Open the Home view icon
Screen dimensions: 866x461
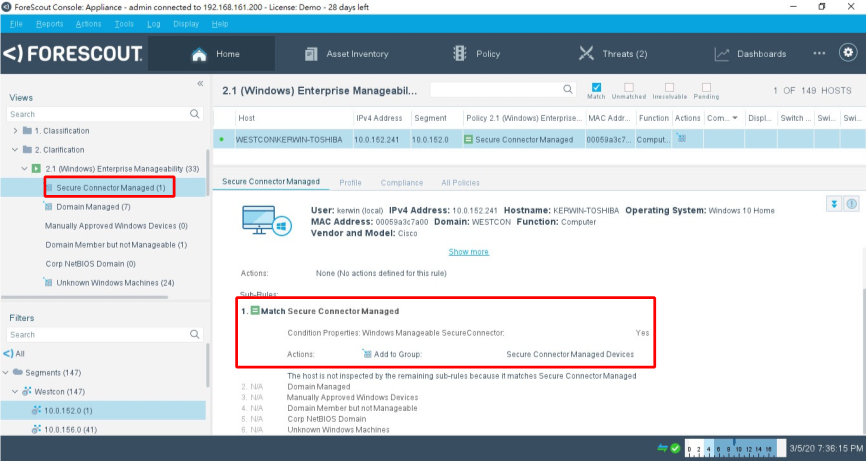point(199,54)
